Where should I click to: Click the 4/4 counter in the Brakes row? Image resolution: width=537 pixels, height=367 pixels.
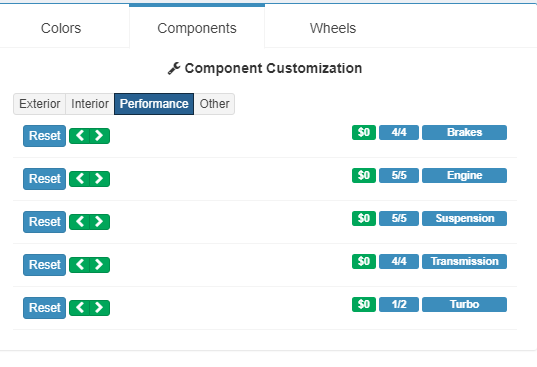point(399,132)
